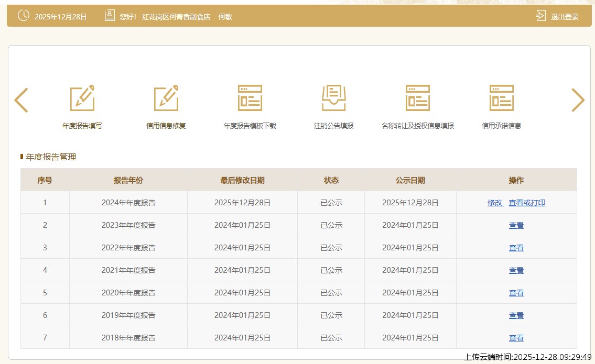595x364 pixels.
Task: Show more menu items with right chevron
Action: tap(578, 100)
